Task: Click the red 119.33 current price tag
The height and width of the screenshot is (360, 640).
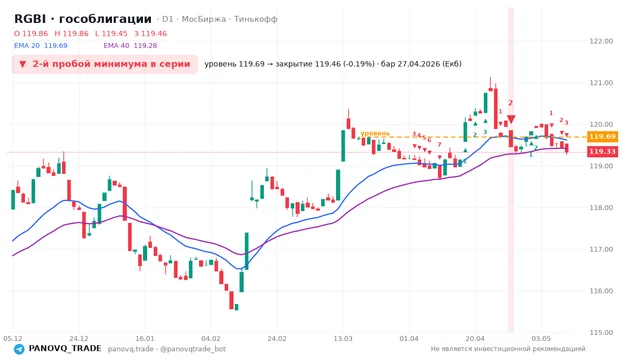Action: pyautogui.click(x=602, y=151)
